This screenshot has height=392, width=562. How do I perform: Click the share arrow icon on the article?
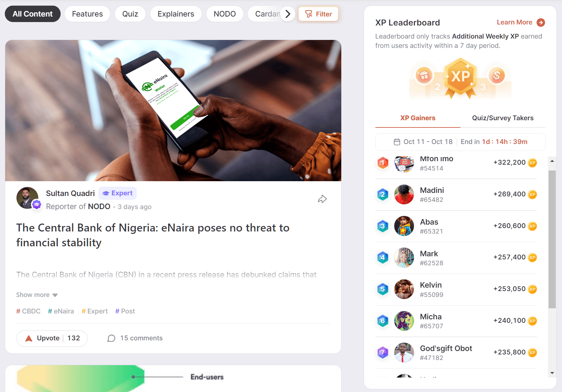(322, 199)
